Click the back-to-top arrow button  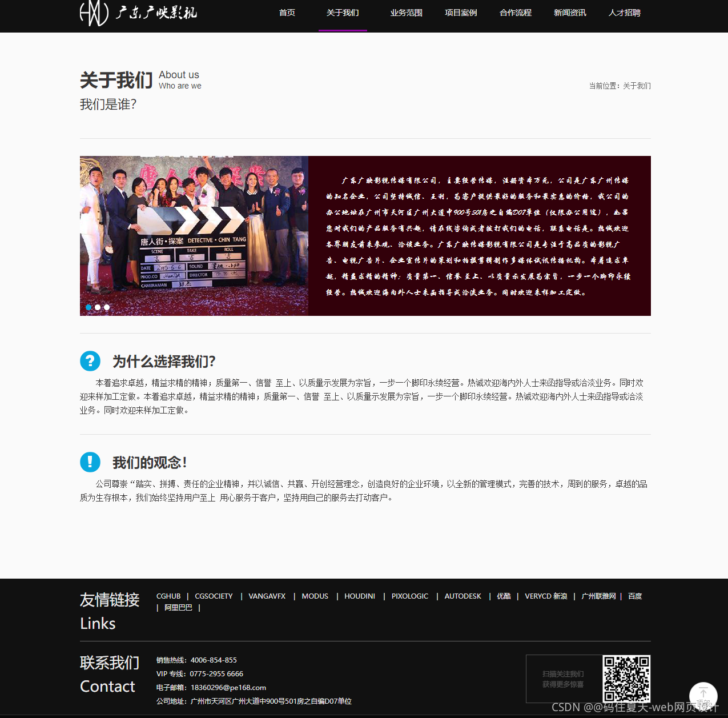point(703,696)
